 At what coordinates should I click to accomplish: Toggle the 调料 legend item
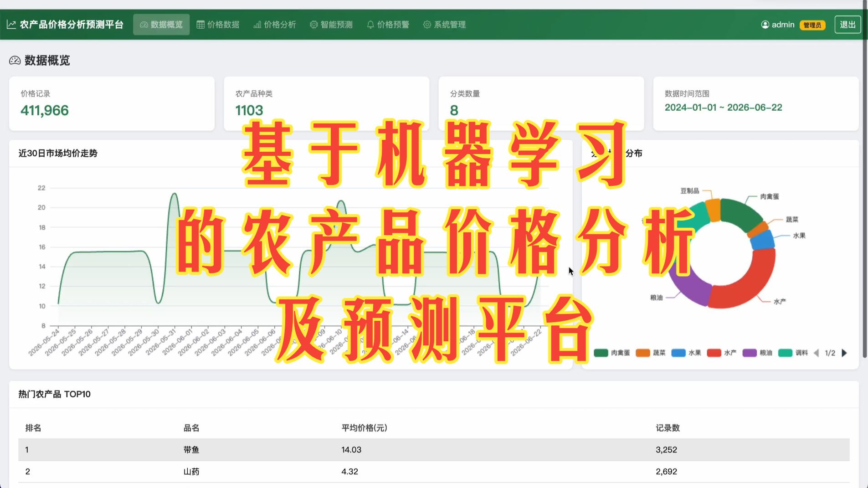click(793, 353)
